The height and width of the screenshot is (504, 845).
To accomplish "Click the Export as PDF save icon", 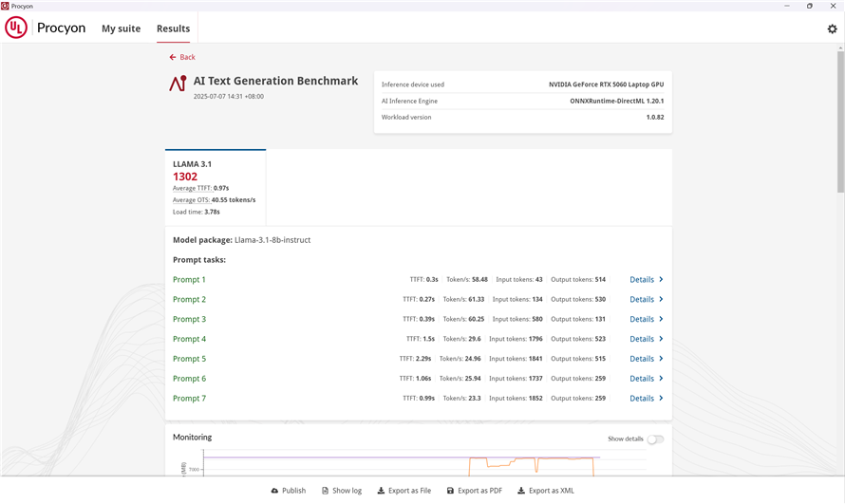I will click(450, 491).
